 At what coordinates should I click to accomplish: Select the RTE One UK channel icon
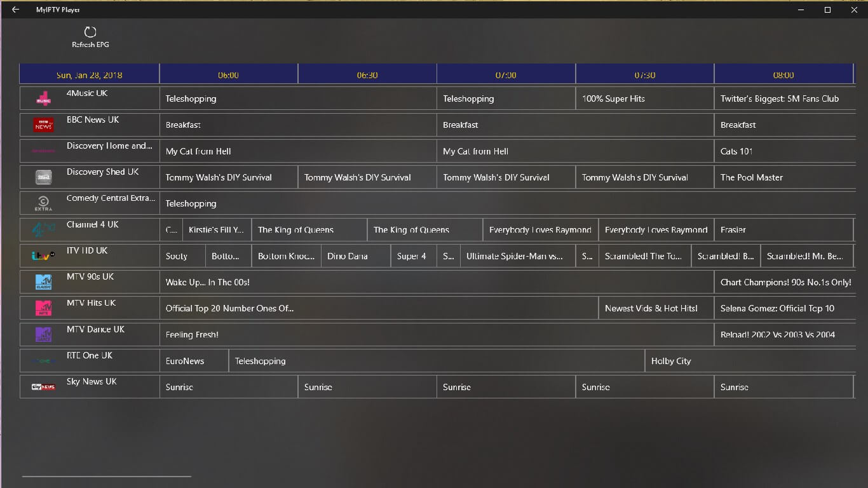tap(42, 360)
